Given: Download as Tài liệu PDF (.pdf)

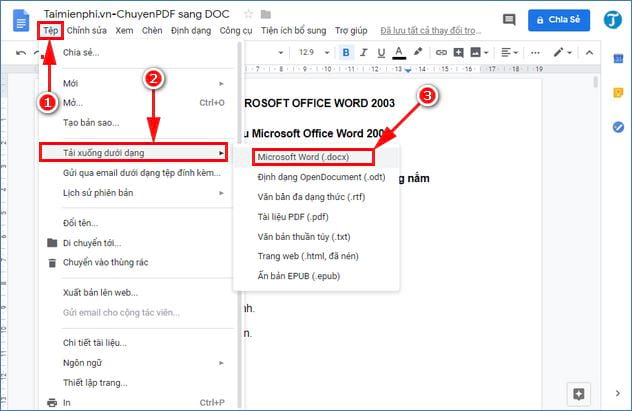Looking at the screenshot, I should (x=317, y=217).
